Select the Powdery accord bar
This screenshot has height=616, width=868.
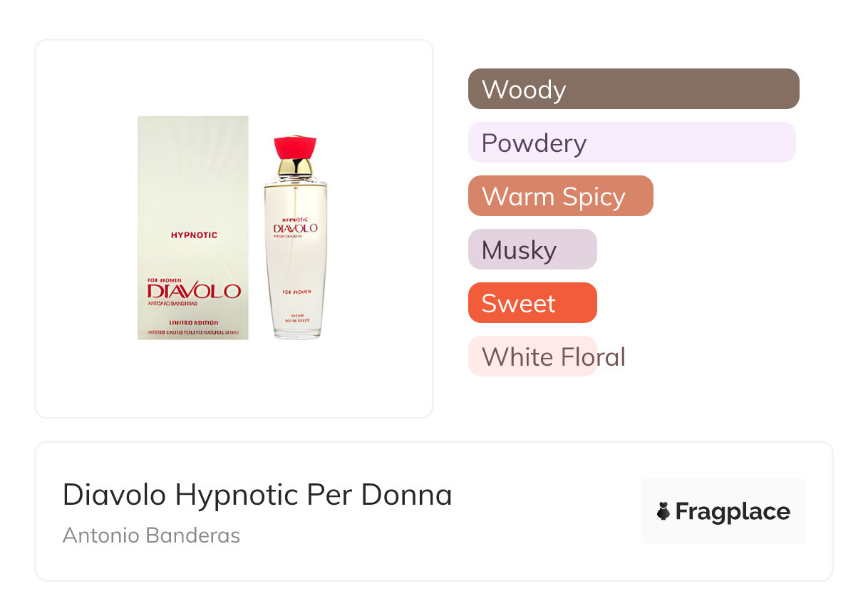(x=631, y=143)
